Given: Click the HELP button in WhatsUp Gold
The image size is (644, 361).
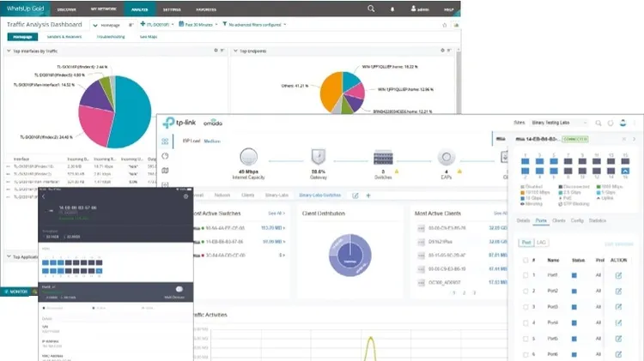Looking at the screenshot, I should (448, 9).
